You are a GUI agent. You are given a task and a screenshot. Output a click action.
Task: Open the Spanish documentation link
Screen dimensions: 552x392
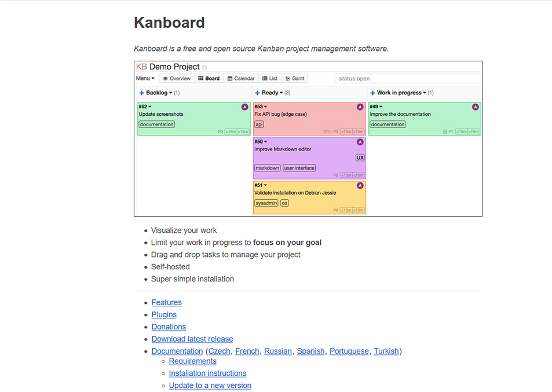311,351
